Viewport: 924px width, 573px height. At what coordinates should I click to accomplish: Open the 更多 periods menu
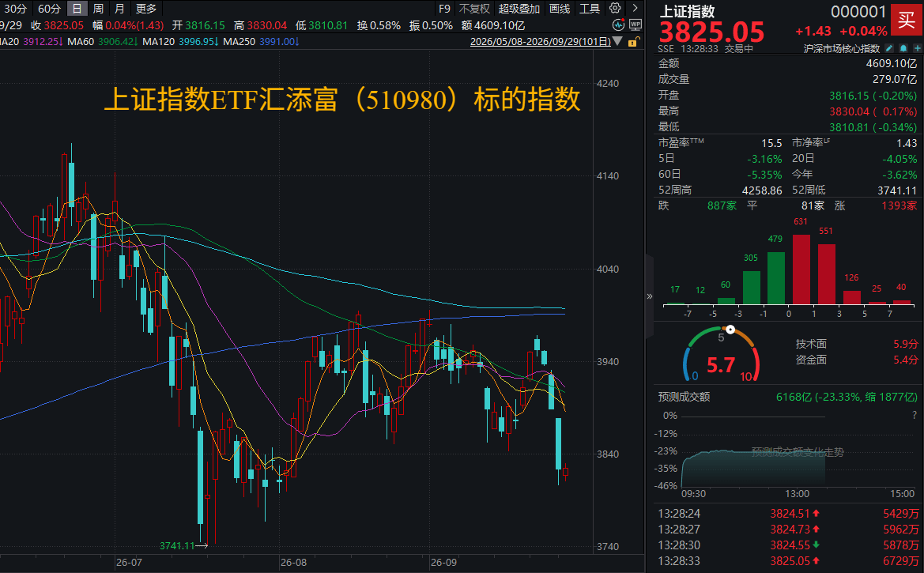tap(146, 8)
